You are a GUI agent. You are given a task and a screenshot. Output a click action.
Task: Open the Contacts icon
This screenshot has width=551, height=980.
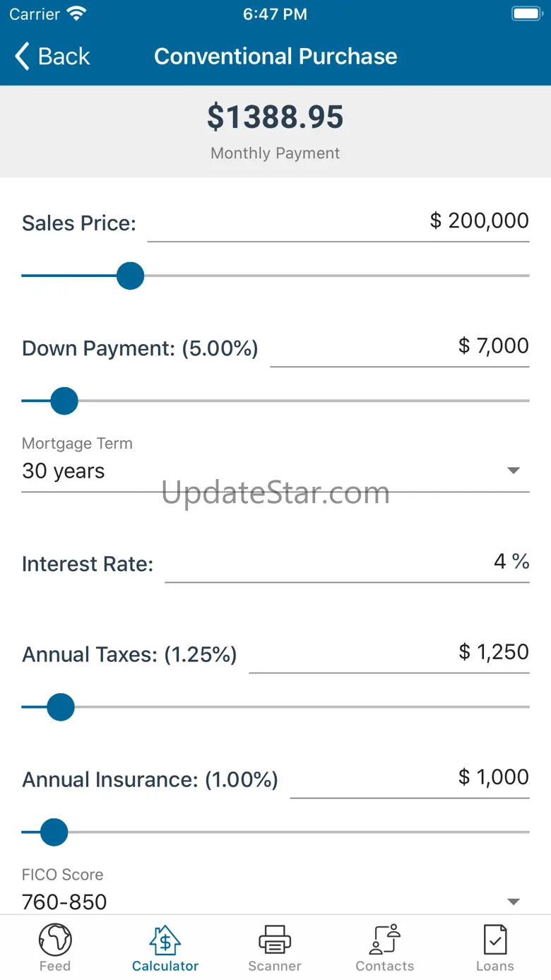[x=385, y=940]
